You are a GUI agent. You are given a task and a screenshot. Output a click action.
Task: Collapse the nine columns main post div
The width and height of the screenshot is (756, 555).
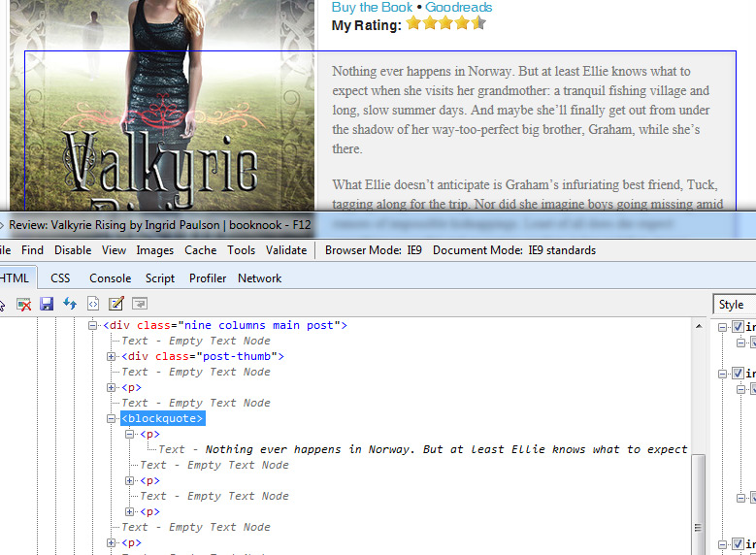(93, 325)
